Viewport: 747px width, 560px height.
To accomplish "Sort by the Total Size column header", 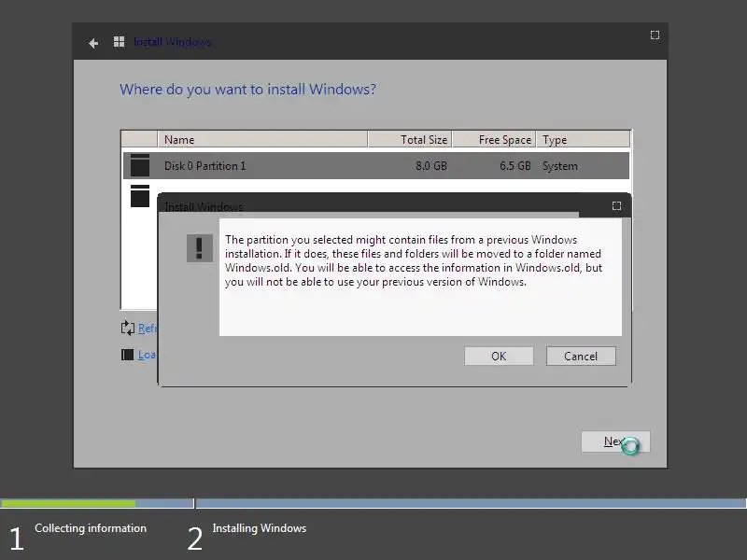I will click(x=410, y=139).
